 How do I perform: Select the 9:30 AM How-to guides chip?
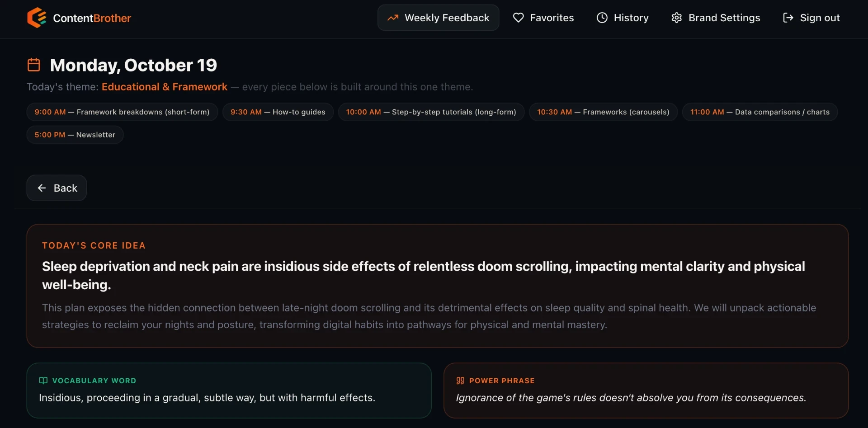tap(278, 112)
